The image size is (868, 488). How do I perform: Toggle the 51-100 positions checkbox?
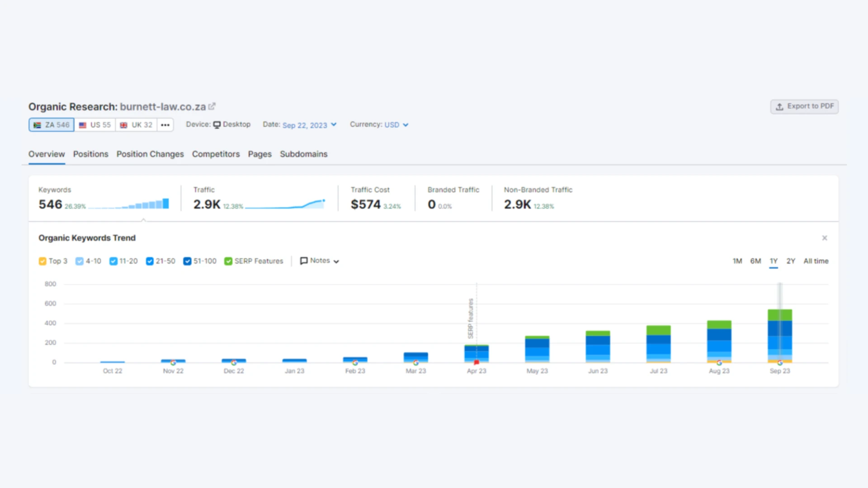pyautogui.click(x=187, y=261)
